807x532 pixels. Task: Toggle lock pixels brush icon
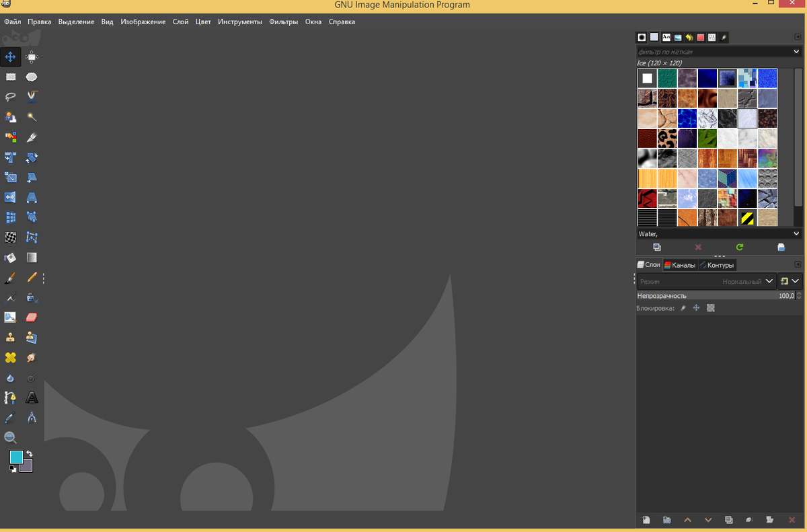pos(683,308)
